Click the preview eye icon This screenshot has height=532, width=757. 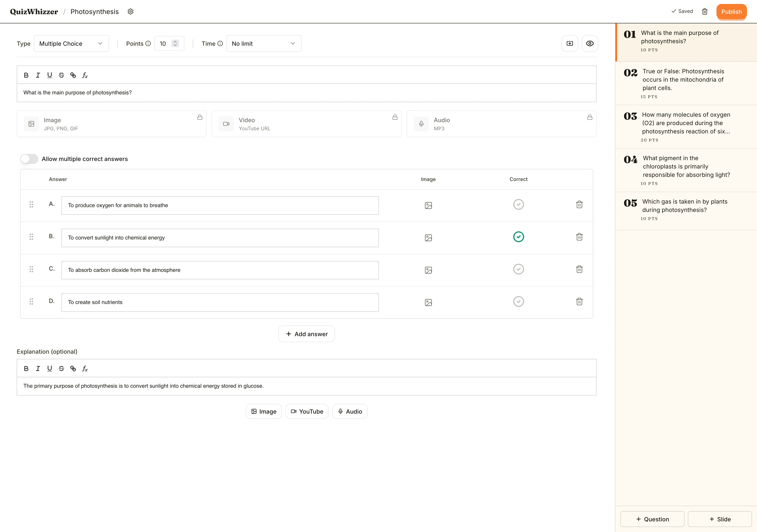[589, 43]
